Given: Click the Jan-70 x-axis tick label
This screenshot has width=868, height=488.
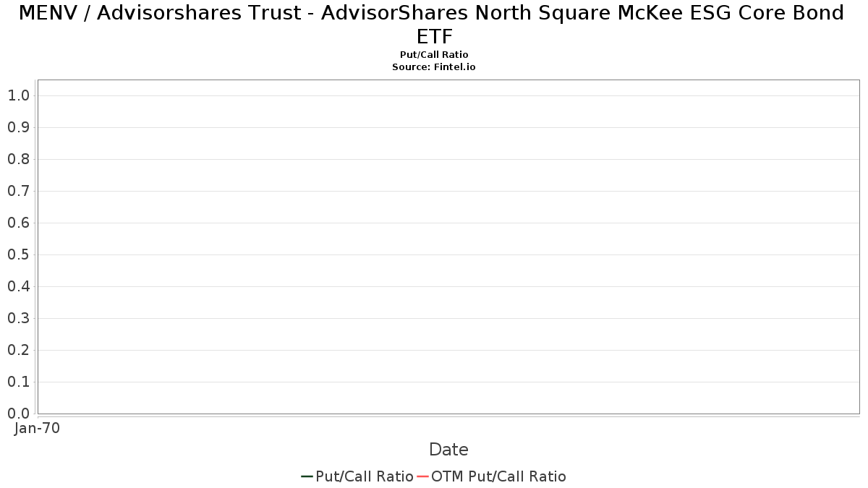Looking at the screenshot, I should click(x=37, y=428).
